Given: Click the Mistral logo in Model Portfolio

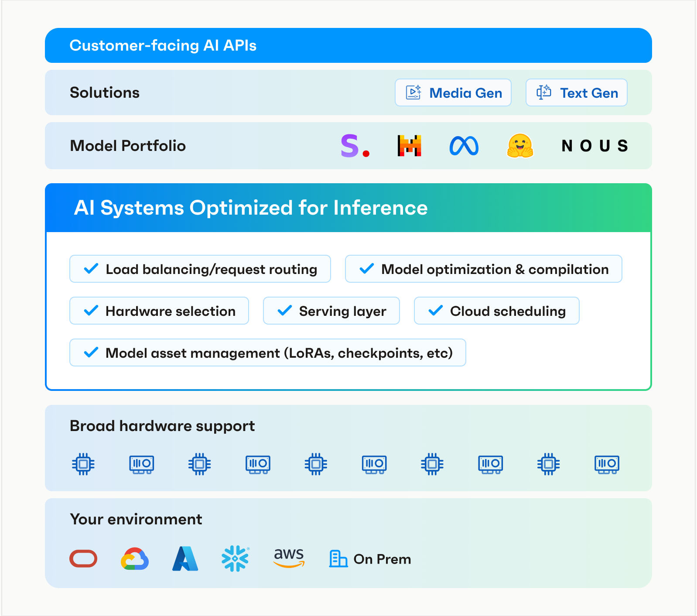Looking at the screenshot, I should (x=409, y=146).
